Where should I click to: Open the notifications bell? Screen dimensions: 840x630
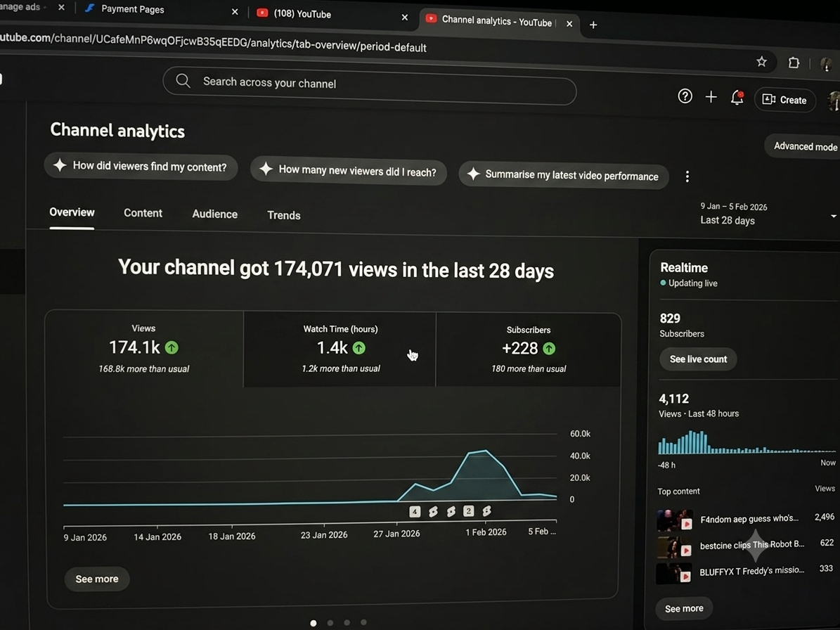tap(737, 98)
